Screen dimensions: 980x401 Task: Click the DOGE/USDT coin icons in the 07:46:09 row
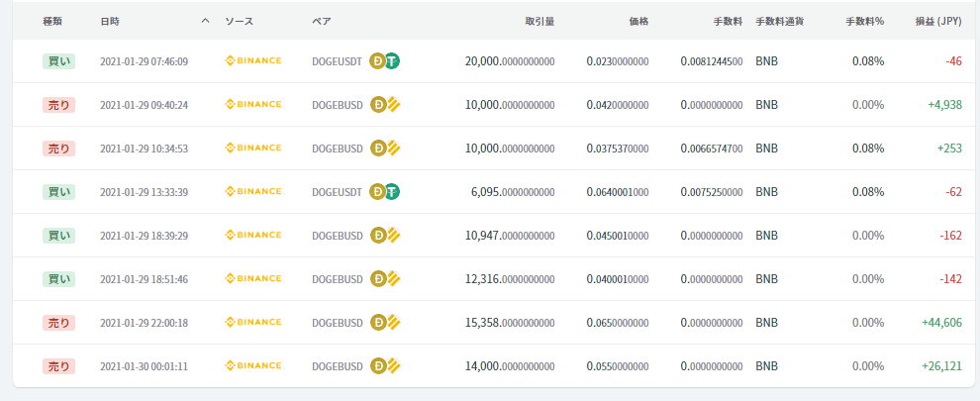click(x=385, y=60)
